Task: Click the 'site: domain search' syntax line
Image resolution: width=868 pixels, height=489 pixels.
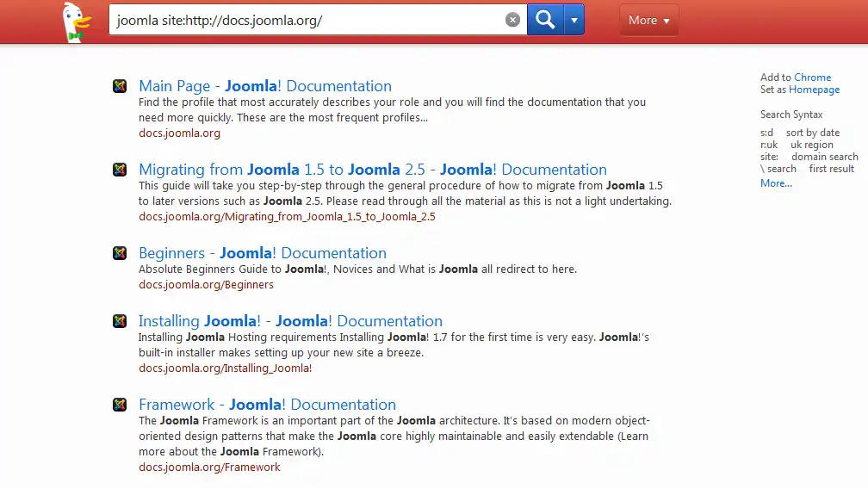Action: click(x=809, y=157)
